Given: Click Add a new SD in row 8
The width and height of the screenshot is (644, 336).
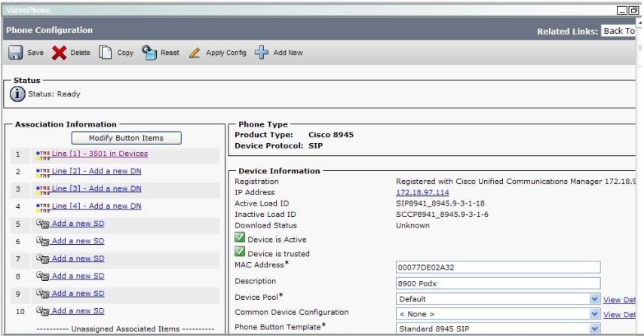Looking at the screenshot, I should click(x=78, y=276).
